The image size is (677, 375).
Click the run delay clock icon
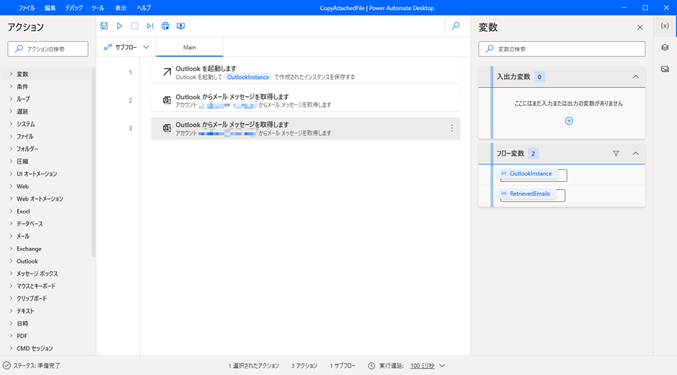371,366
